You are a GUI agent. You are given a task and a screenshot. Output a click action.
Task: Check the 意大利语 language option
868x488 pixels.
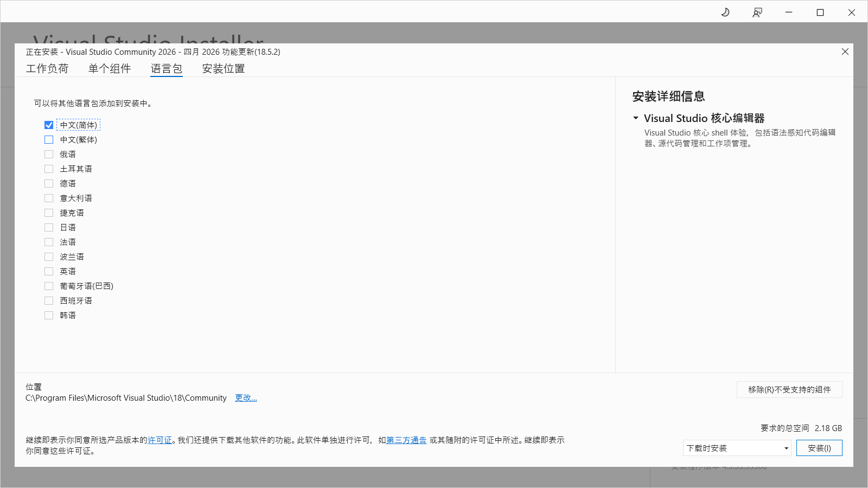click(x=49, y=198)
